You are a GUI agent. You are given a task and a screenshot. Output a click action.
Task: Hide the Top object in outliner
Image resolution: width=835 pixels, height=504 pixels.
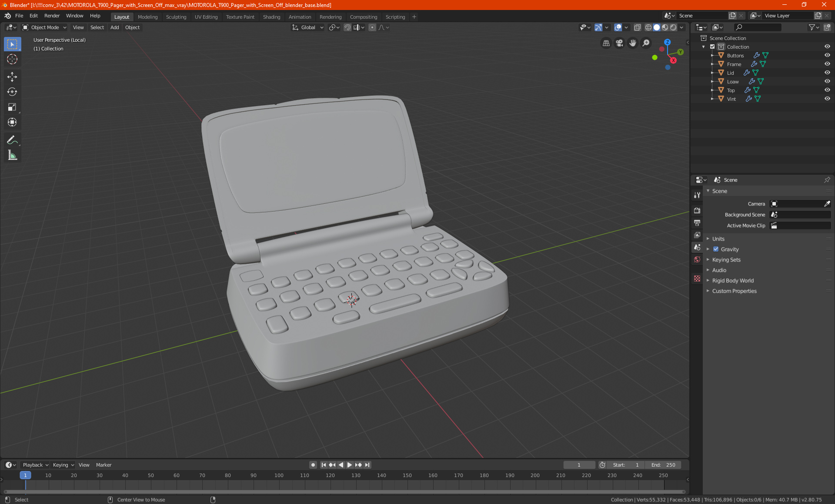[x=827, y=90]
